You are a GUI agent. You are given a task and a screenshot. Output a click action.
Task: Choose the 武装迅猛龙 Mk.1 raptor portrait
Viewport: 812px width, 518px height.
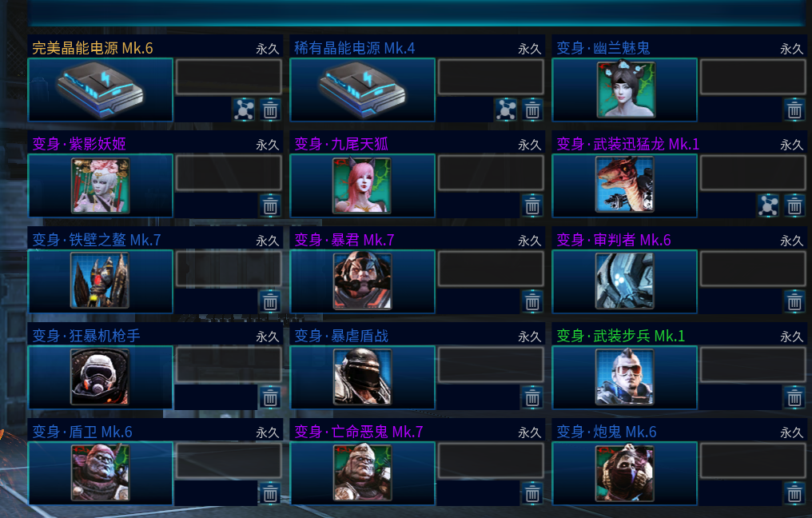click(624, 185)
